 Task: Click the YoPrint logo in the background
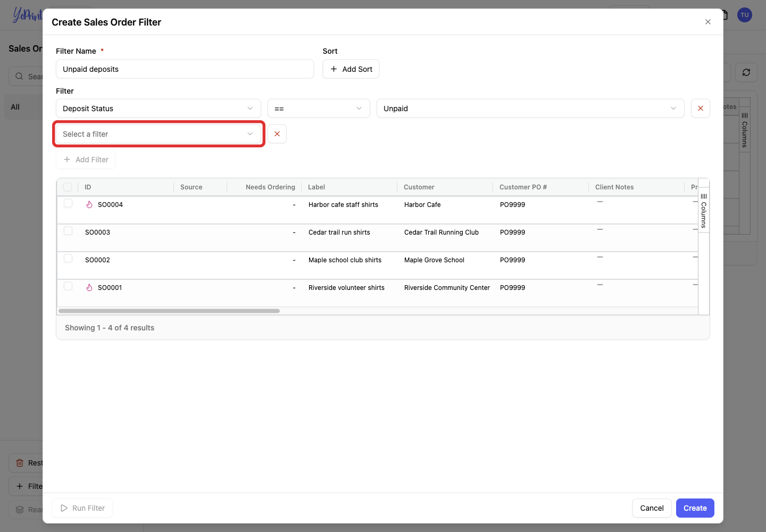point(28,15)
